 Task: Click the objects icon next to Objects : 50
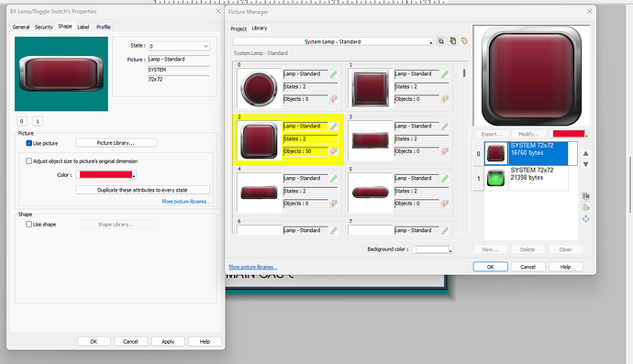[333, 151]
